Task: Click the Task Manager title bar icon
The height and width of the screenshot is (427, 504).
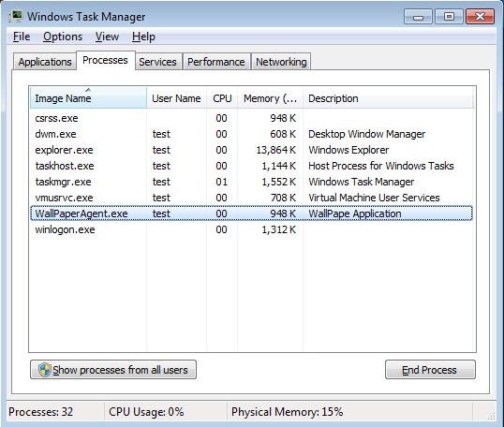Action: pos(15,16)
